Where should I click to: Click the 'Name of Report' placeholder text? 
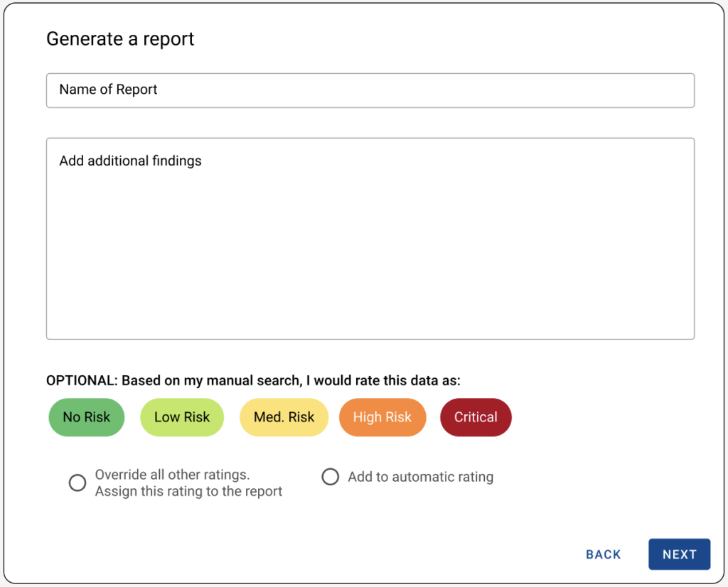pyautogui.click(x=108, y=90)
